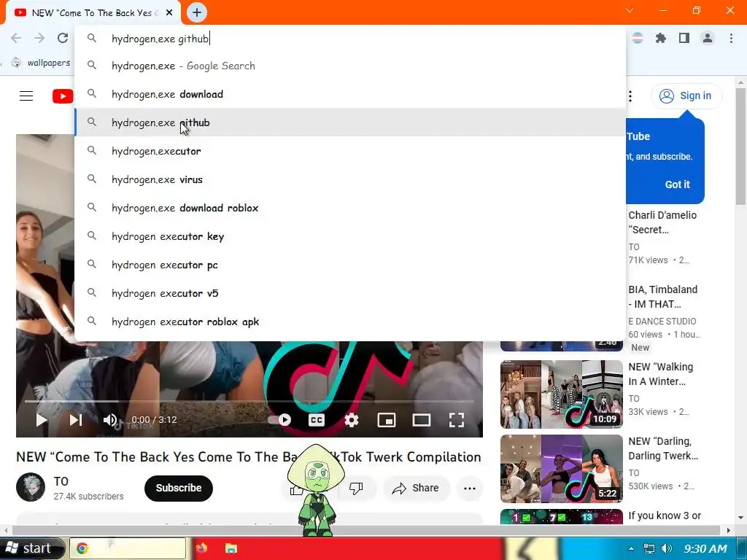Select suggestion hydrogen.exe download
The height and width of the screenshot is (560, 747).
[x=350, y=94]
